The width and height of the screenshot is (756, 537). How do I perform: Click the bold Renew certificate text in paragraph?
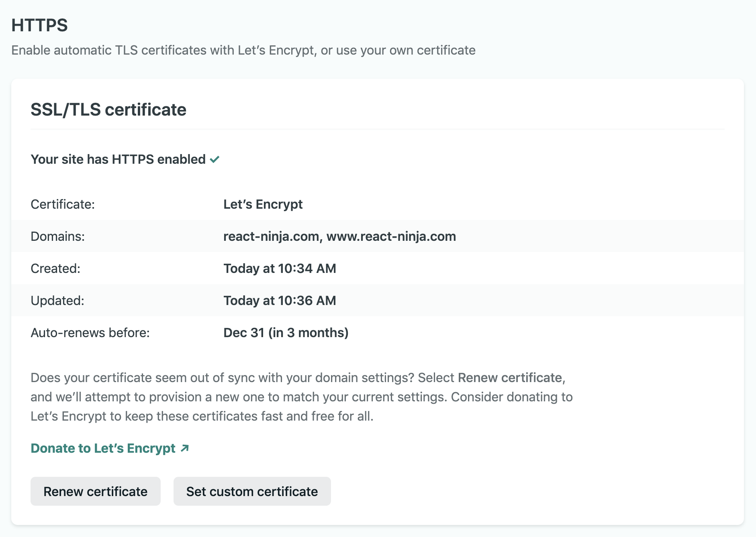[x=510, y=378]
